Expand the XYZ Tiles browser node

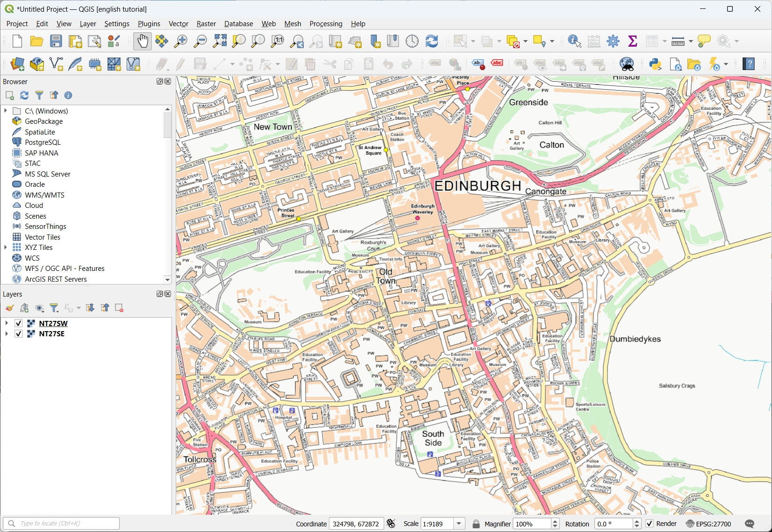click(x=6, y=247)
